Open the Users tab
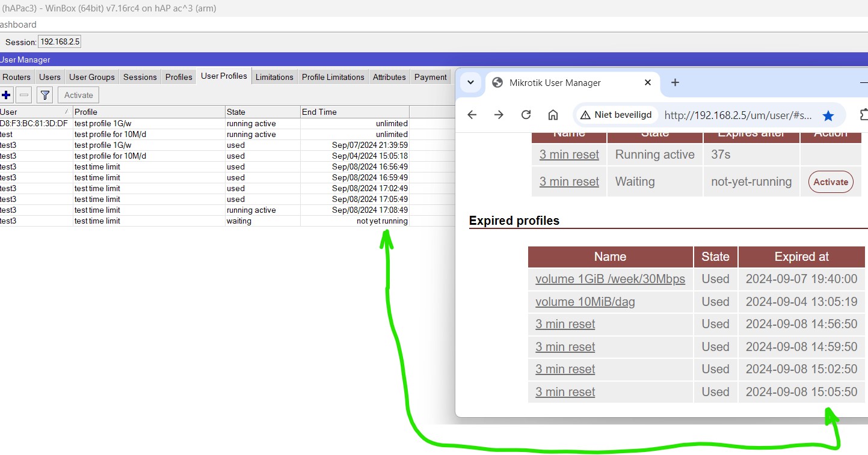The image size is (868, 455). pos(50,77)
